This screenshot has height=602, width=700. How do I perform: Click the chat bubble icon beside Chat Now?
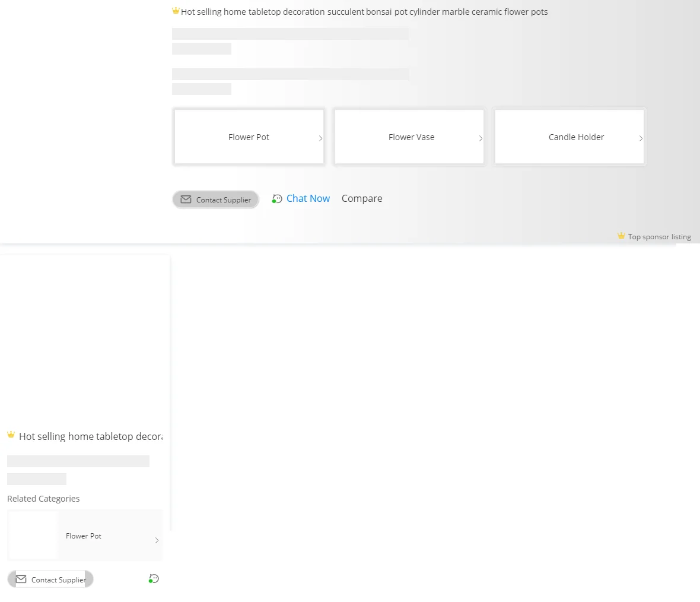(x=277, y=199)
